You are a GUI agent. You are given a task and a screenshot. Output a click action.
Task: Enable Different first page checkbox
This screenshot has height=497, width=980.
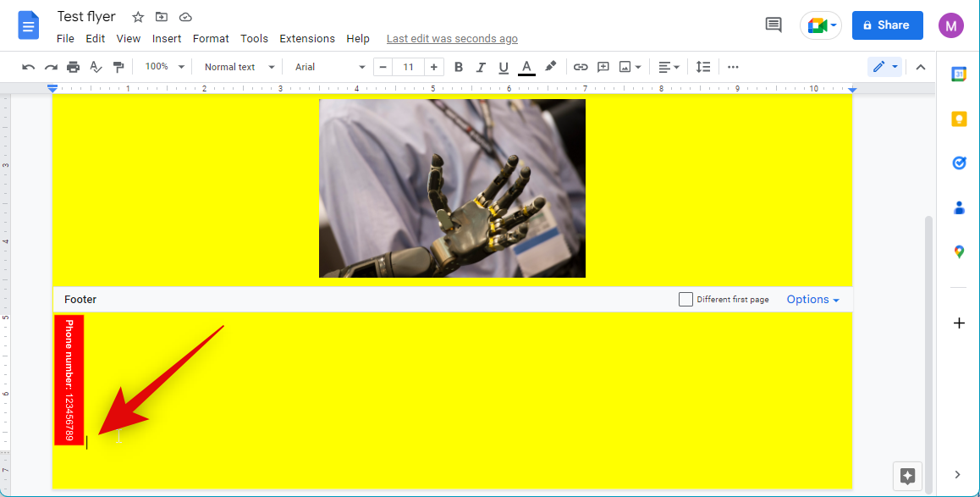coord(685,300)
